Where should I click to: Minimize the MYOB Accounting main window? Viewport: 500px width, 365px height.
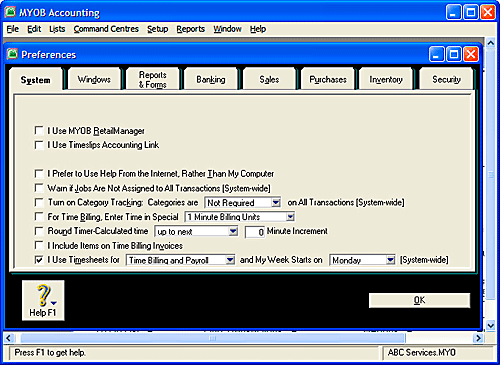point(454,13)
